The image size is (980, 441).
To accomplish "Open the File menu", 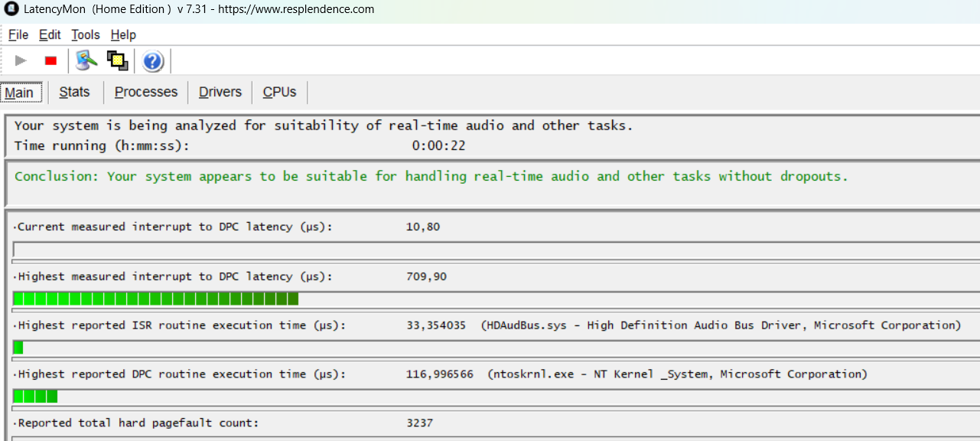I will tap(18, 34).
